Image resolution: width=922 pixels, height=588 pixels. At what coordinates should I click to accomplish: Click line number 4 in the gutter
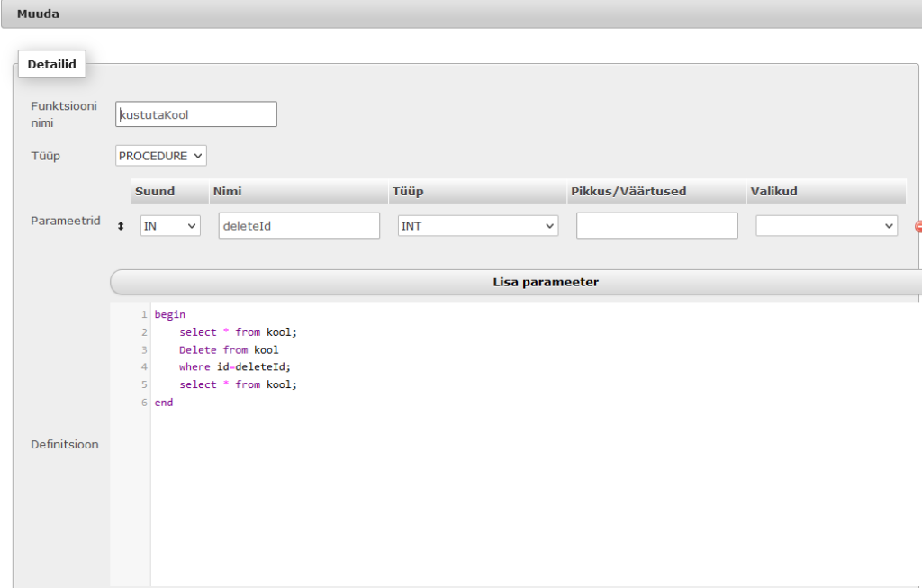(x=144, y=366)
